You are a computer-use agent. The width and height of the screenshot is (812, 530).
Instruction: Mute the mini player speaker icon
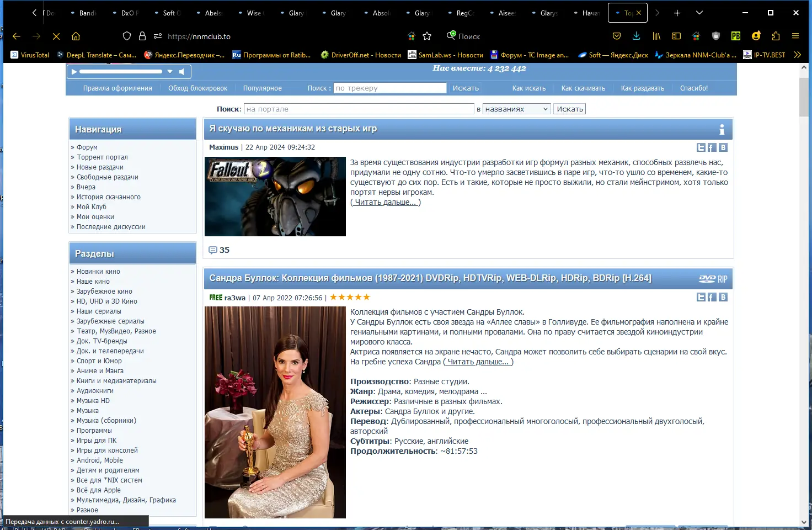[x=181, y=71]
